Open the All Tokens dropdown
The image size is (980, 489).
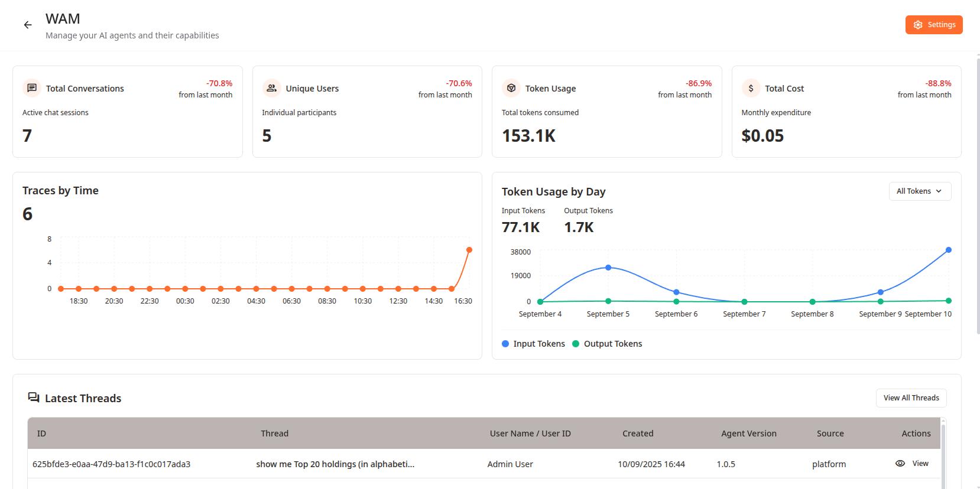[920, 191]
